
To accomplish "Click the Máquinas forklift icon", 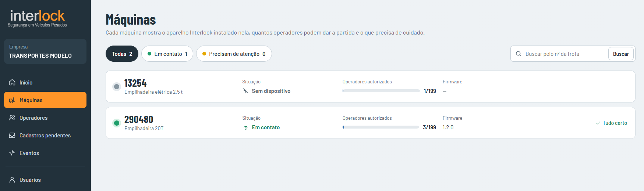I will 12,100.
